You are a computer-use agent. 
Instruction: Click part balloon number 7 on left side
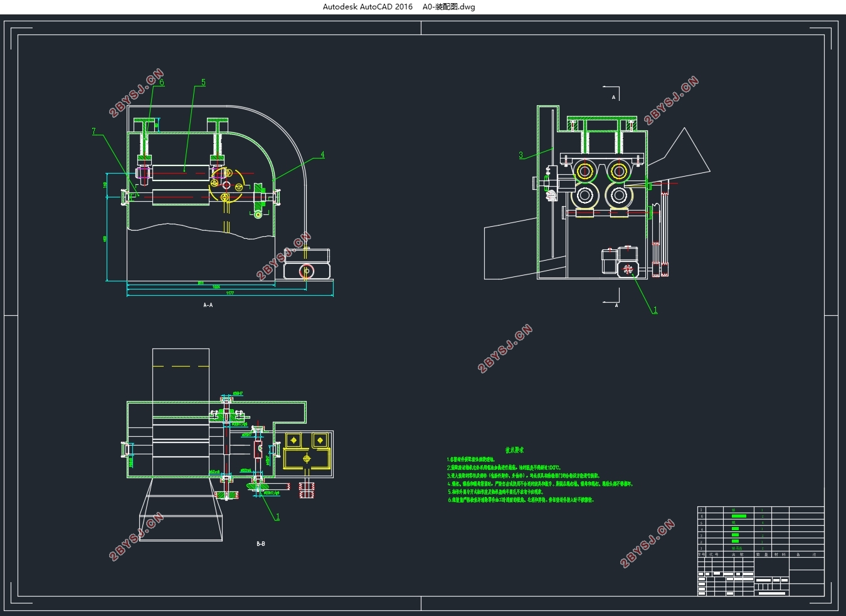point(94,132)
